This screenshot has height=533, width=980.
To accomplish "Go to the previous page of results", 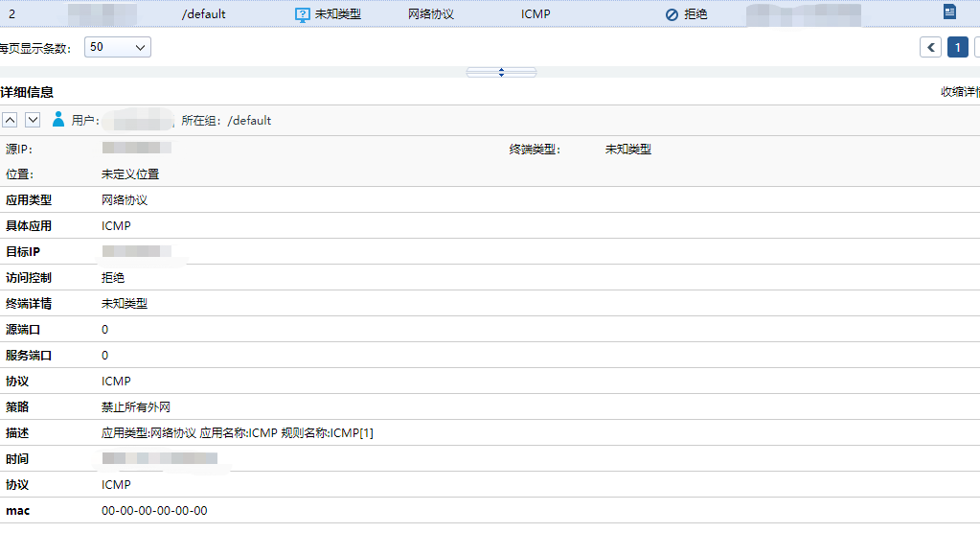I will [930, 48].
